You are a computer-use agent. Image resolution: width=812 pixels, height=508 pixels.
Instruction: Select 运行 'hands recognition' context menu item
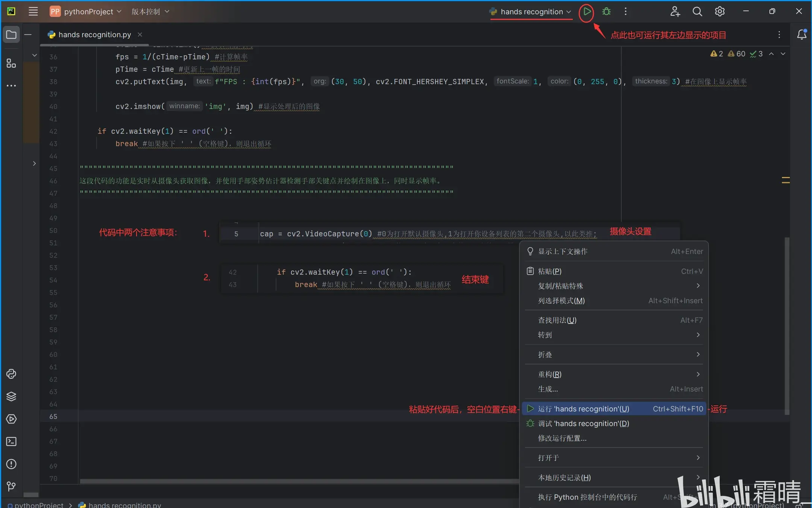click(x=583, y=409)
